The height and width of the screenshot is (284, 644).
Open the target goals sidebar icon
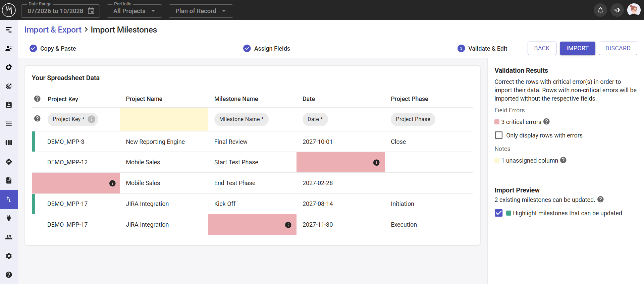[9, 86]
